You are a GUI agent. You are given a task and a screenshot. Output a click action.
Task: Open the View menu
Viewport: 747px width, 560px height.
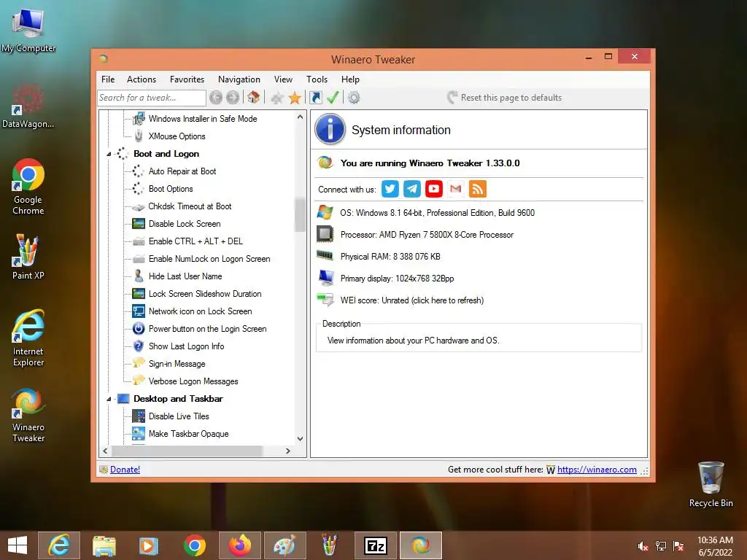(283, 79)
